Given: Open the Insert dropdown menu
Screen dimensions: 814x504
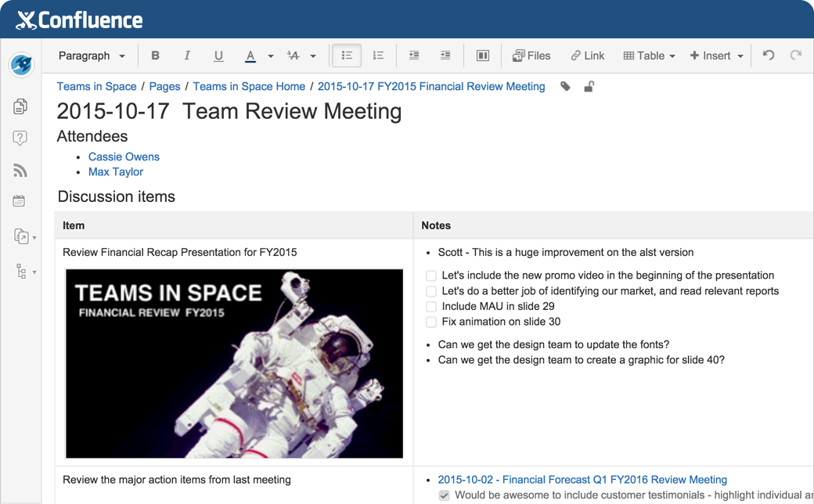Looking at the screenshot, I should pos(716,56).
